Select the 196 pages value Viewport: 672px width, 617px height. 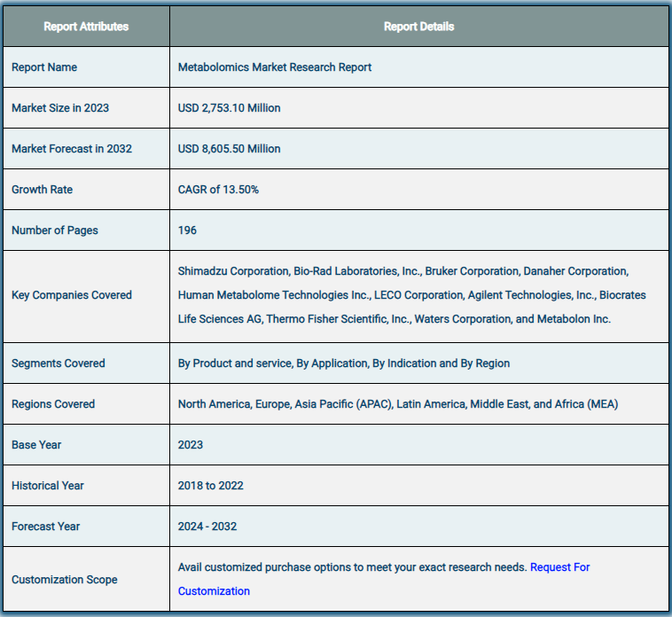[187, 230]
